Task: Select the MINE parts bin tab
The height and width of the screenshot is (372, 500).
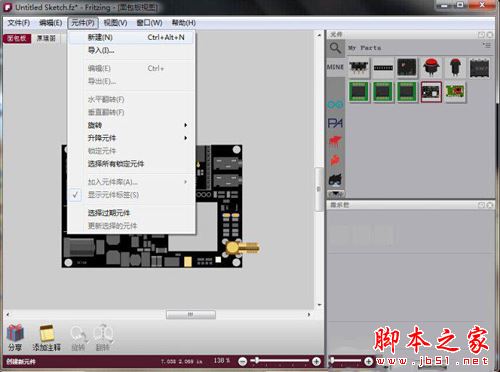Action: 335,67
